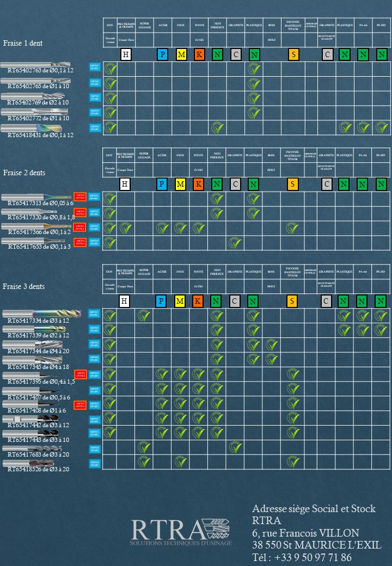Screen dimensions: 392x566
Task: Click the red Micro outils badge for RT65417366
Action: [x=80, y=227]
